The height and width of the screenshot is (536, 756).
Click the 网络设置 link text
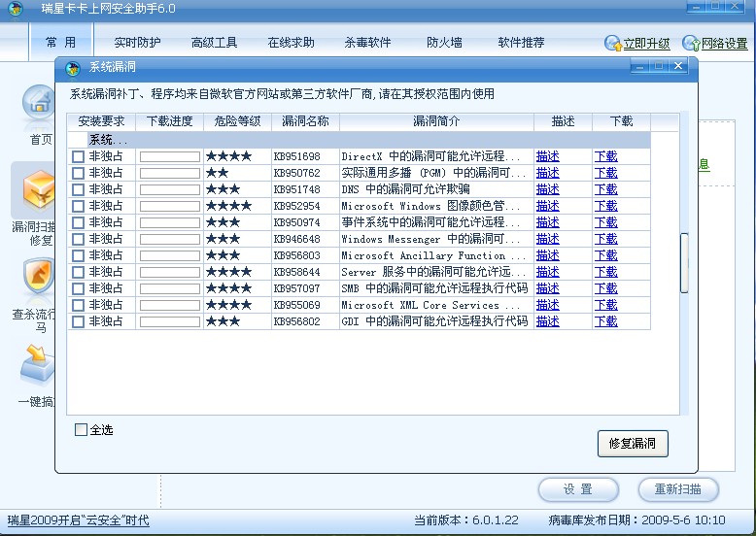tap(724, 44)
